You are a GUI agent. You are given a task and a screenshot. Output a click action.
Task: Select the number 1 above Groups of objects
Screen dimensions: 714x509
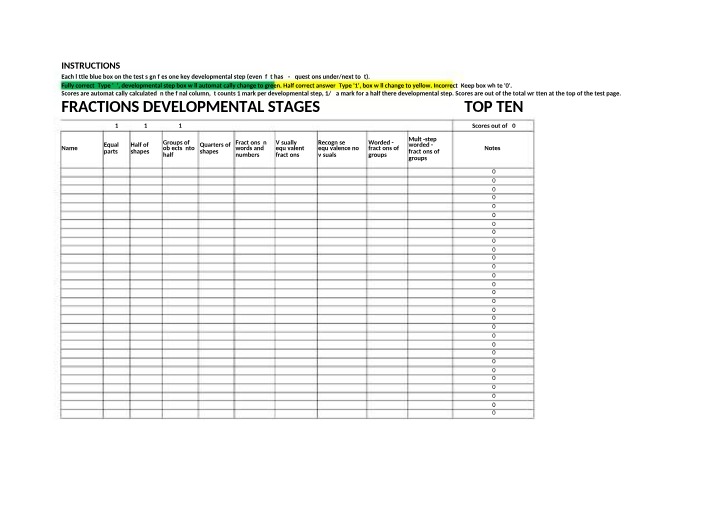point(180,126)
